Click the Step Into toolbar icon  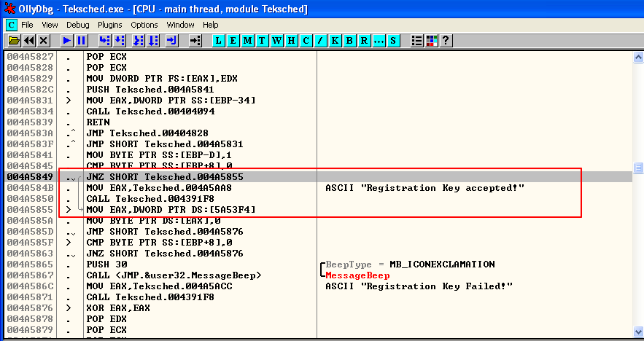(105, 40)
